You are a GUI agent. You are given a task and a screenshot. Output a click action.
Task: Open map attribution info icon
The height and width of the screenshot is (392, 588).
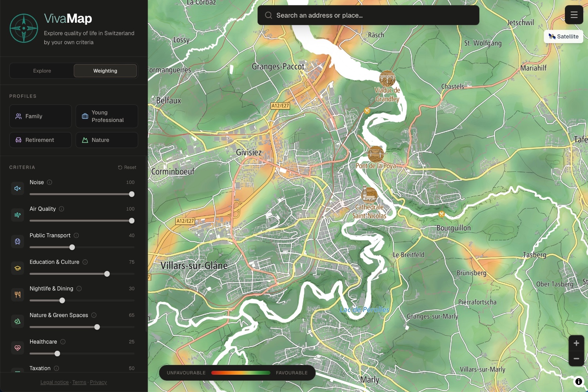579,381
